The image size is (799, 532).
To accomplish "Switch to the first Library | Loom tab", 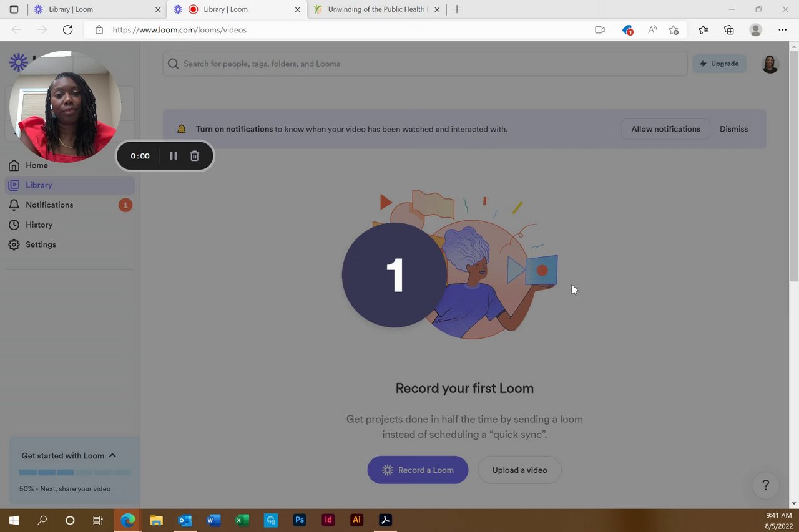I will (97, 9).
